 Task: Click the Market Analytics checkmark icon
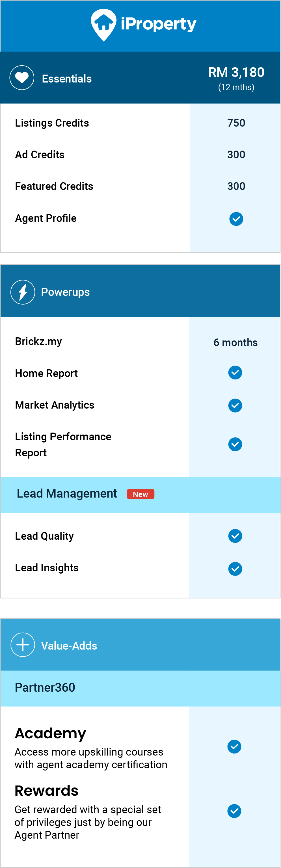tap(235, 405)
